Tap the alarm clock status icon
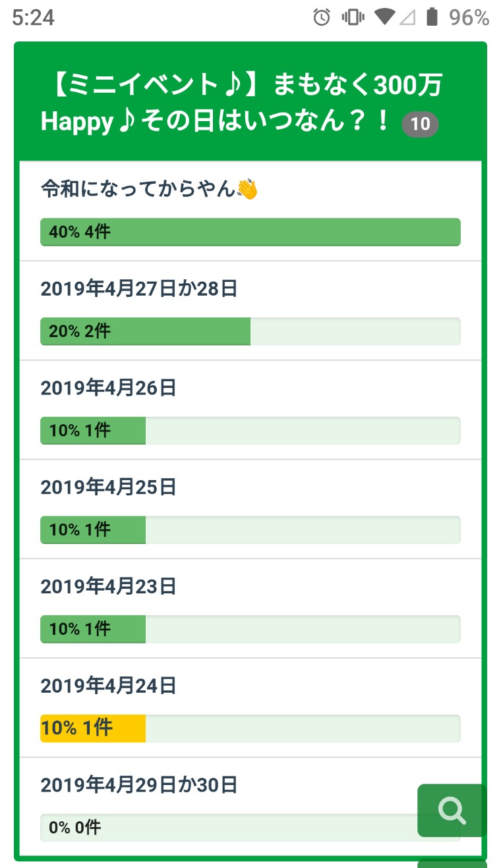Screen dimensions: 501x868 pos(322,18)
